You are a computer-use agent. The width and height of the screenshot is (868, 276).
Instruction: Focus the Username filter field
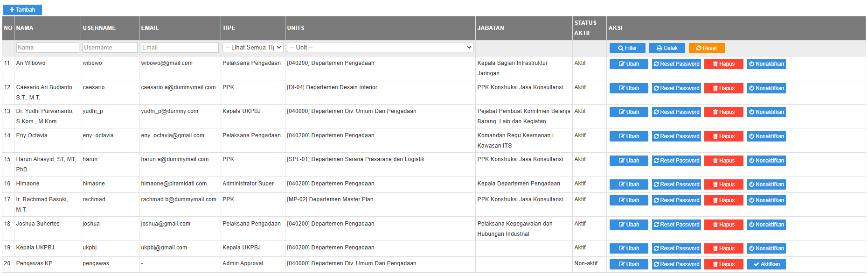110,48
